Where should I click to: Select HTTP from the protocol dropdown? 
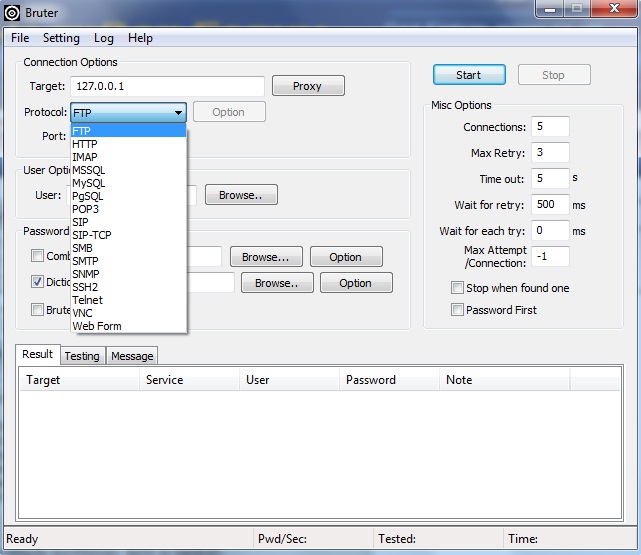85,144
